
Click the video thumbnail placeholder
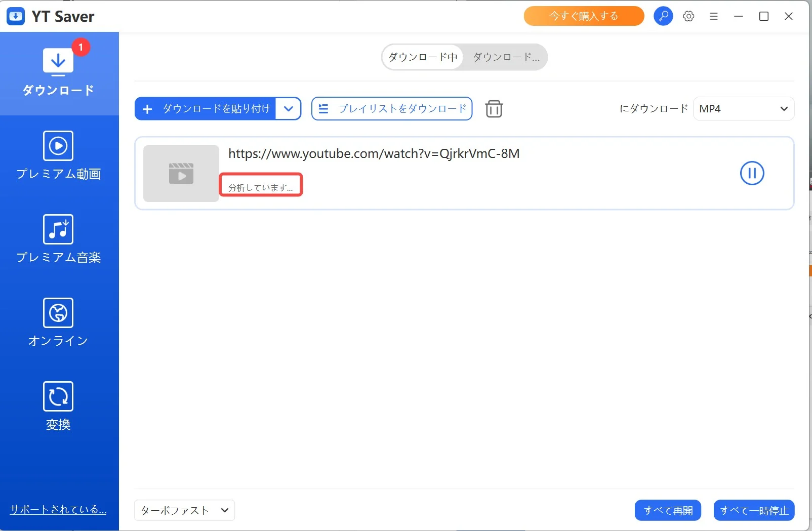pyautogui.click(x=181, y=173)
